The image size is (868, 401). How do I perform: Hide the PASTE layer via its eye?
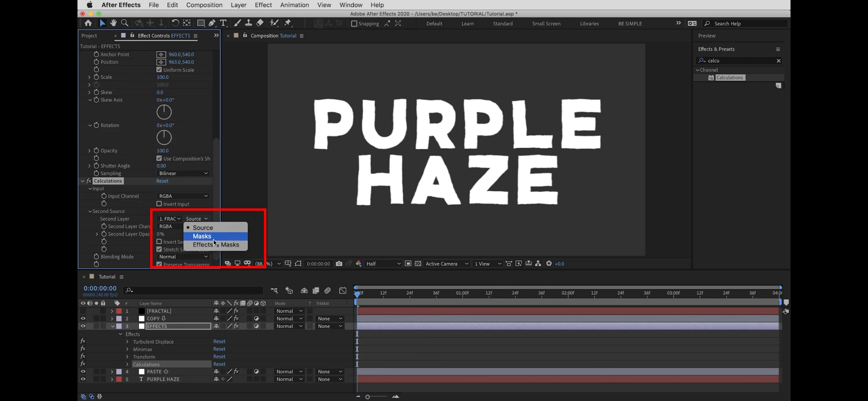(83, 372)
